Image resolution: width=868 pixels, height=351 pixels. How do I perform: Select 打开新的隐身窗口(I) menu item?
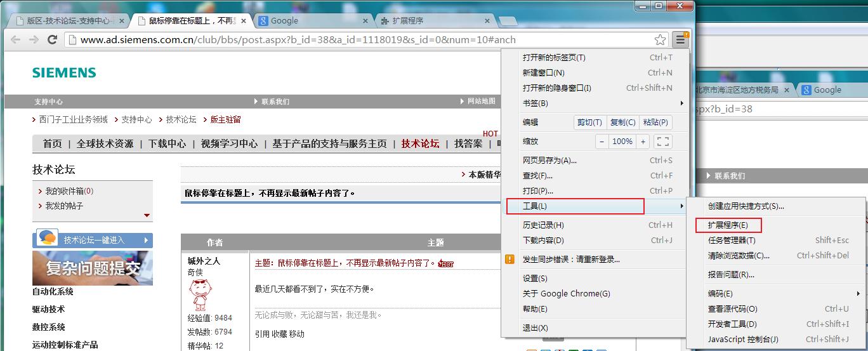(596, 88)
